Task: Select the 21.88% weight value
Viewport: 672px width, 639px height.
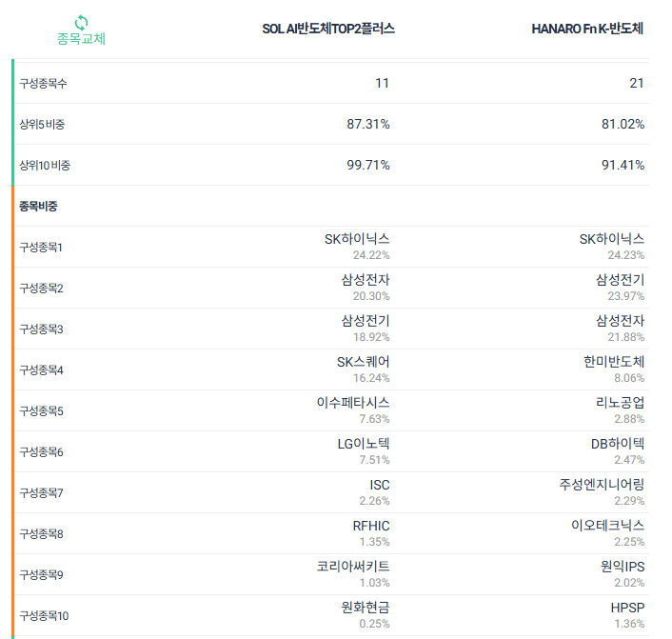Action: [625, 337]
